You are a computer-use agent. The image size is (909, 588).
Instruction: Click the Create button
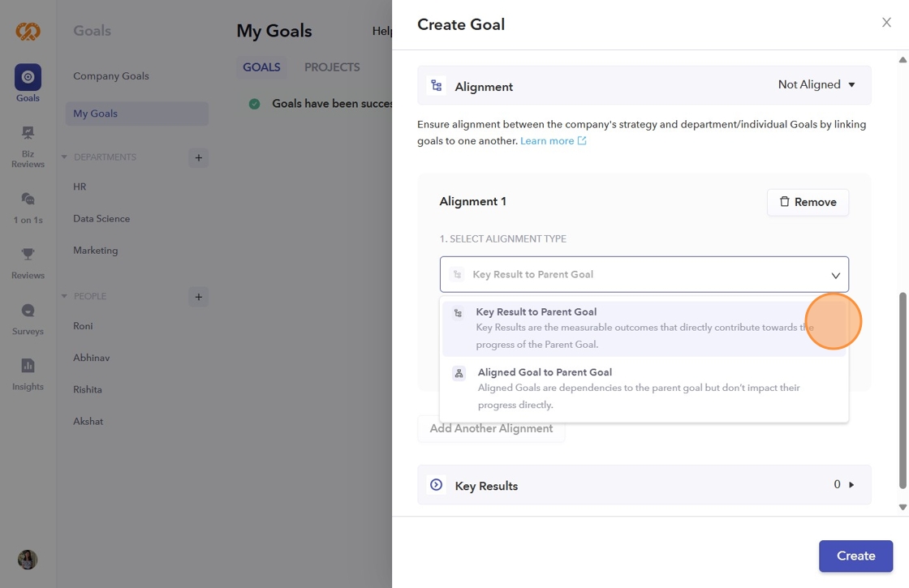[855, 556]
